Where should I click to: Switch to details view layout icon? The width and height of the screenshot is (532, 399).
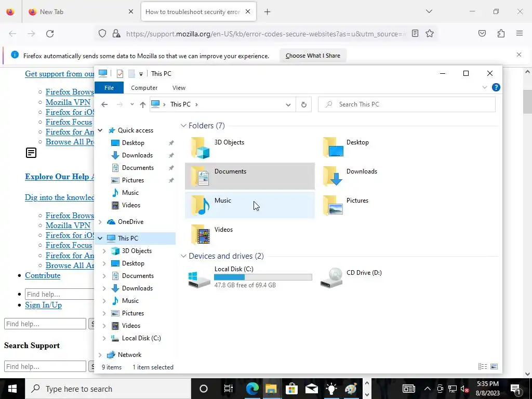483,366
